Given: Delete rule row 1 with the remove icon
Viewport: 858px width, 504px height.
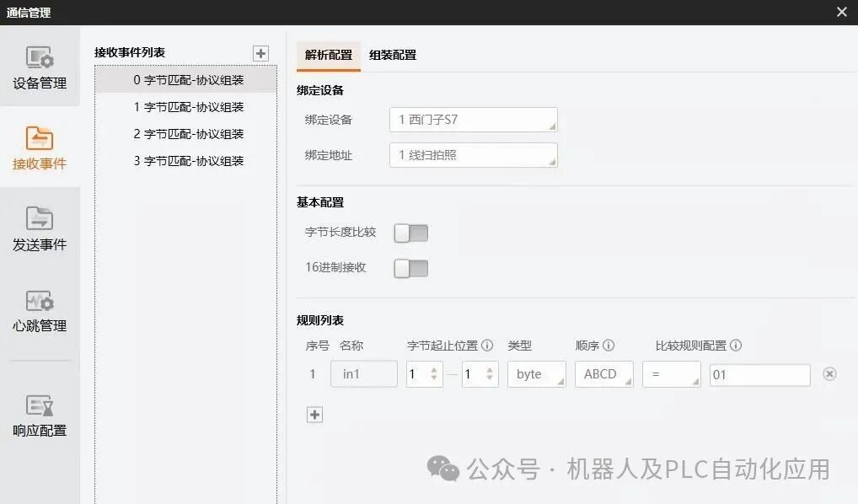Looking at the screenshot, I should pos(829,373).
